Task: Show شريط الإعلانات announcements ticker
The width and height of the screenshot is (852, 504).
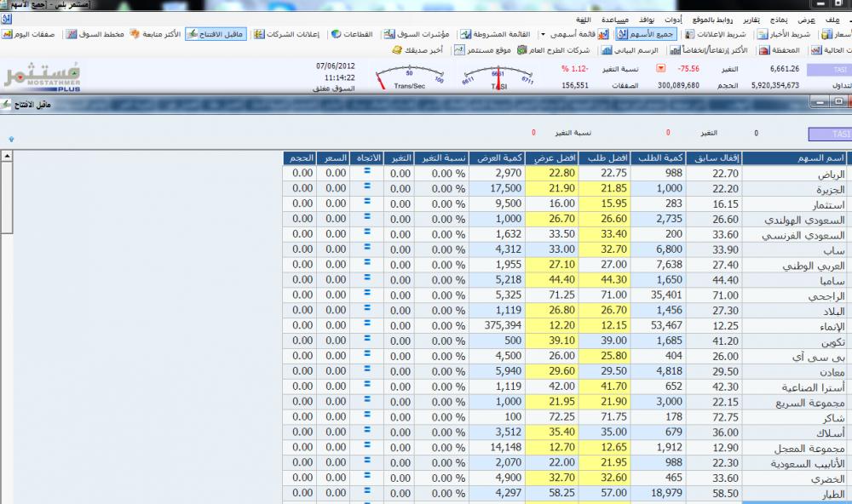Action: tap(715, 34)
